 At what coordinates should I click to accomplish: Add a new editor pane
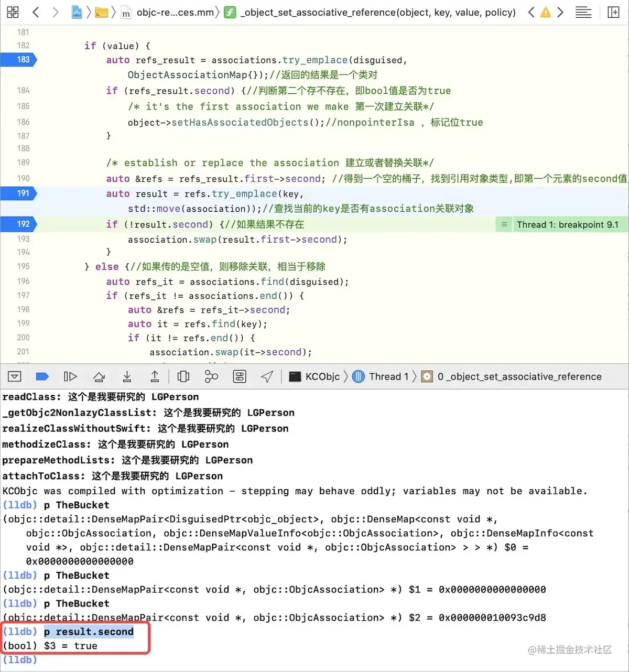[613, 12]
